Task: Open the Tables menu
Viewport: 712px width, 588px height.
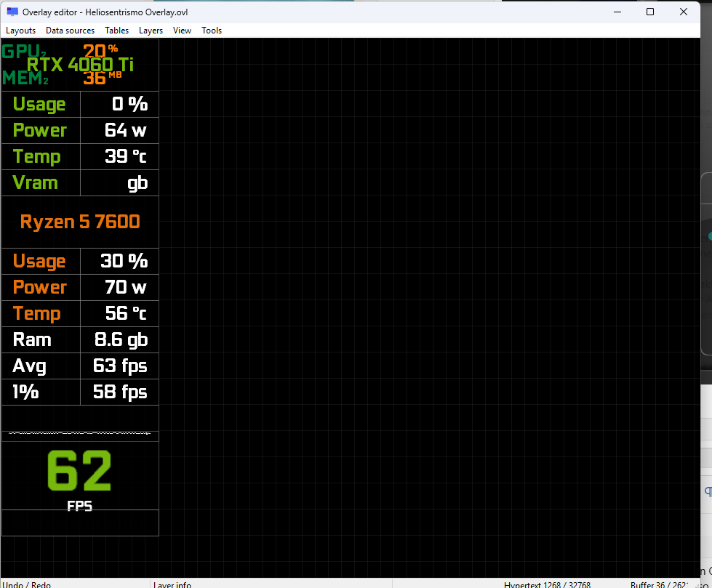Action: [x=116, y=31]
